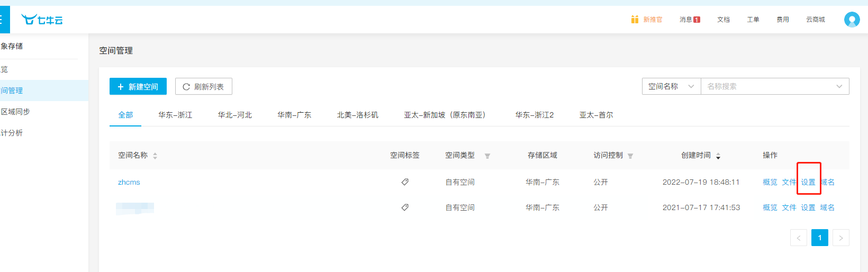Open the 新推官 gift promotion
Image resolution: width=868 pixels, height=272 pixels.
point(646,20)
